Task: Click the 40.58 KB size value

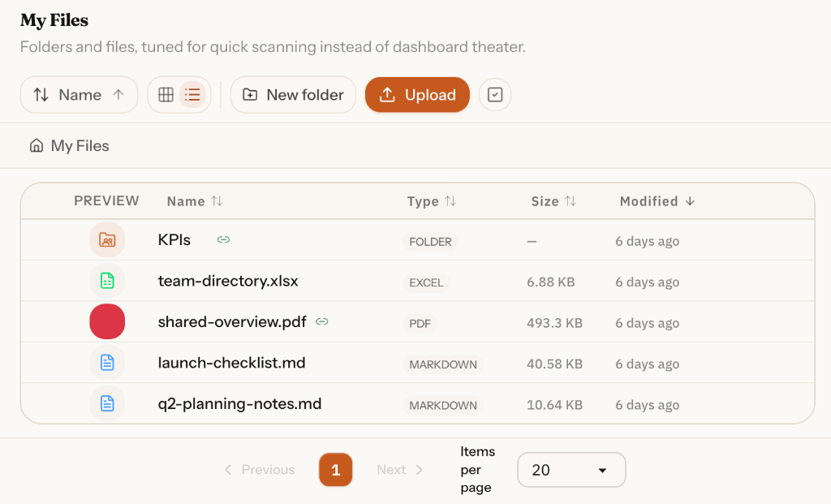Action: 554,364
